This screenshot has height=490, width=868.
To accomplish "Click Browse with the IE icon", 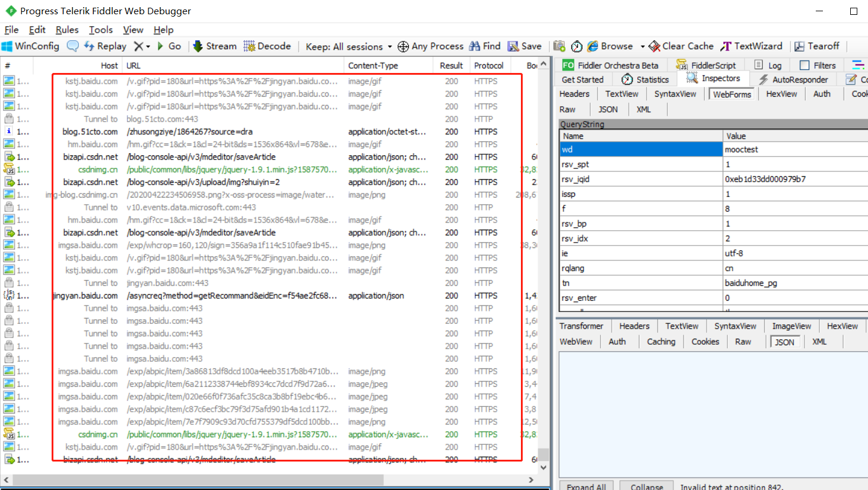I will pyautogui.click(x=611, y=46).
